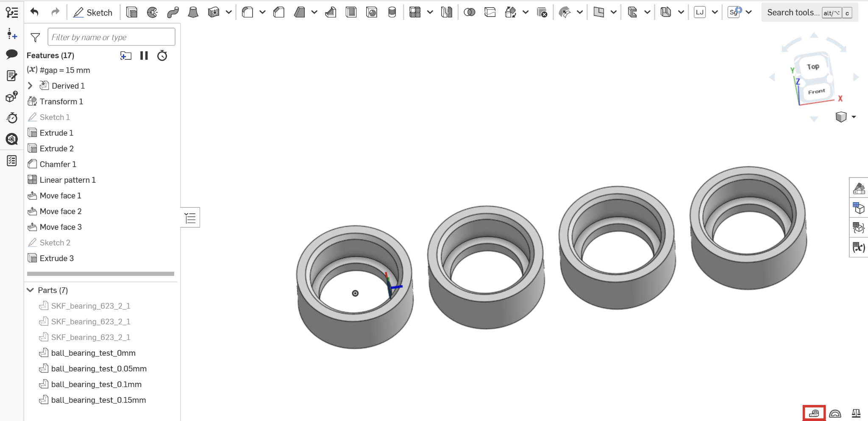
Task: Select the Linear pattern 1 feature
Action: coord(67,180)
